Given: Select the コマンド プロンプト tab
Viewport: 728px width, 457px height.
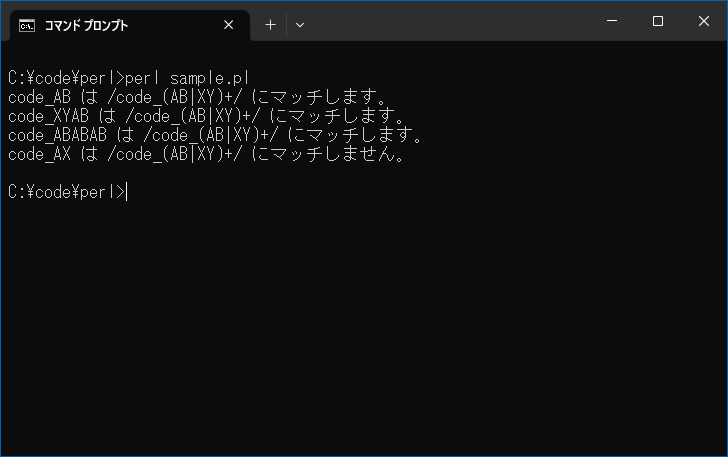Looking at the screenshot, I should tap(130, 25).
